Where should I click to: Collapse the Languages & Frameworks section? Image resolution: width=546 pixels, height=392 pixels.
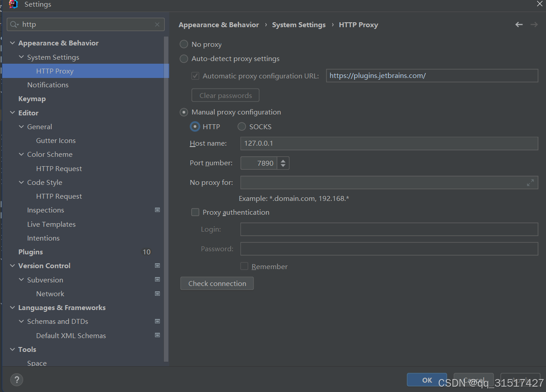click(12, 307)
